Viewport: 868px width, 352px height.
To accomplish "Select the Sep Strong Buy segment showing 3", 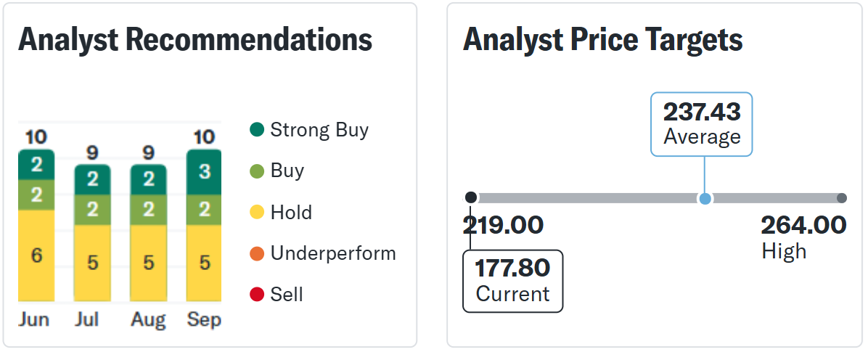I will point(205,173).
